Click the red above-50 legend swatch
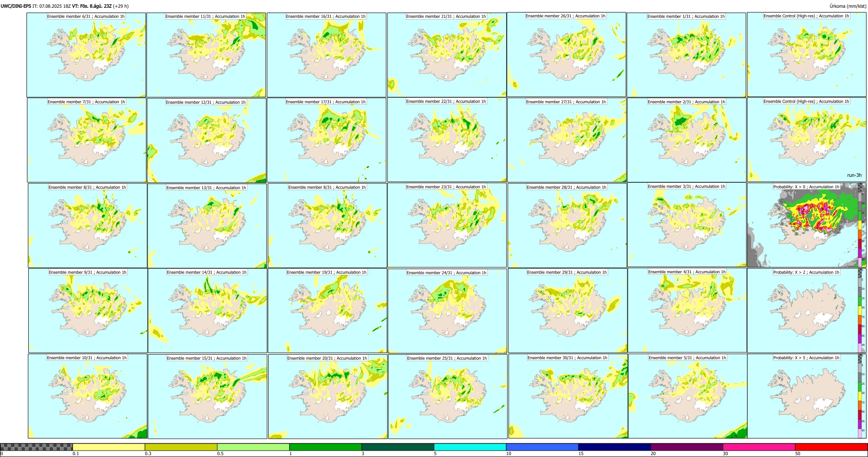Viewport: 868px width, 457px height. coord(831,447)
